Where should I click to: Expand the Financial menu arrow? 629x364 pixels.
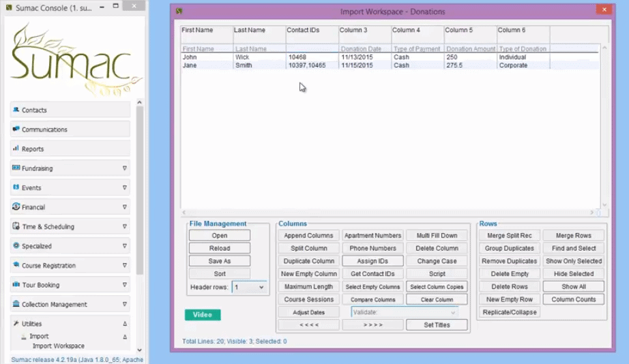tap(124, 207)
